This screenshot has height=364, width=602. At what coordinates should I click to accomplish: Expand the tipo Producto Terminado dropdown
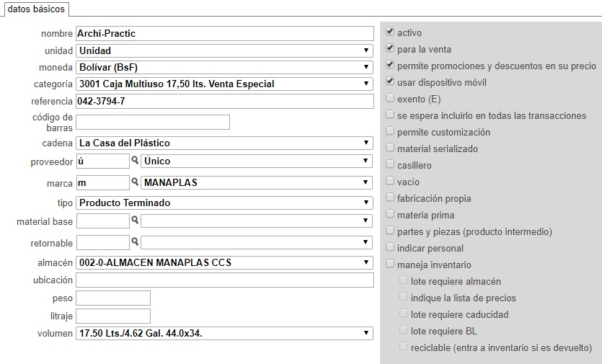click(225, 203)
